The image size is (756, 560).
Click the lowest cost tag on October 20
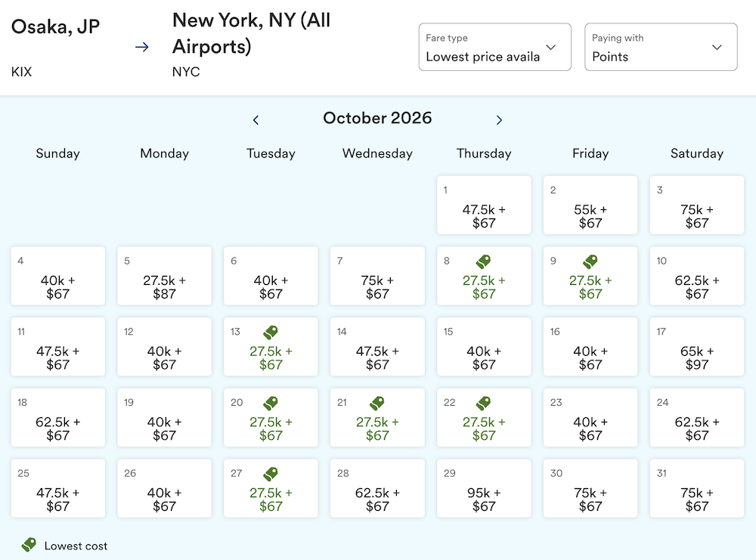coord(271,404)
